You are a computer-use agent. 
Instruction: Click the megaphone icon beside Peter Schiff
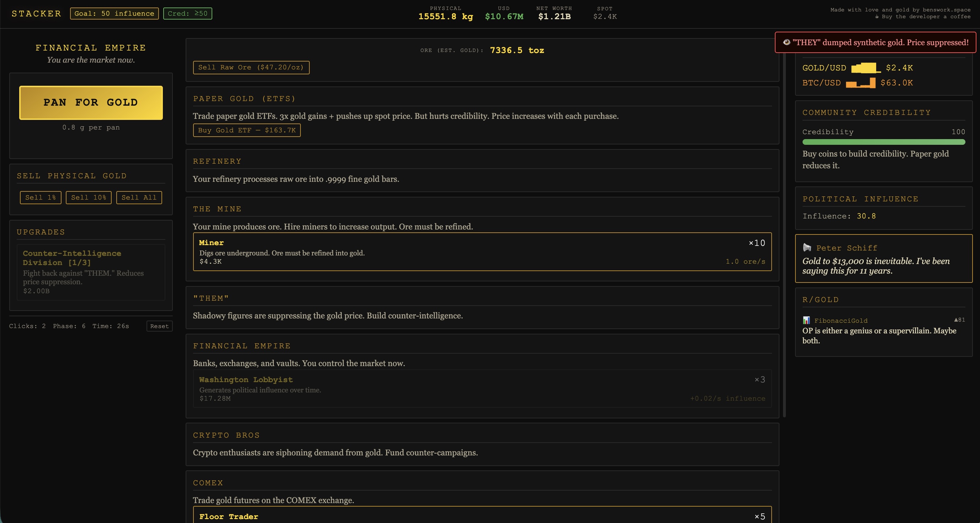[x=807, y=248]
